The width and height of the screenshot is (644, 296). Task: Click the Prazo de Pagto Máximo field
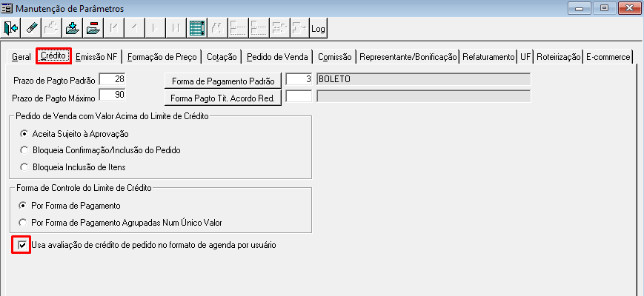pos(113,96)
